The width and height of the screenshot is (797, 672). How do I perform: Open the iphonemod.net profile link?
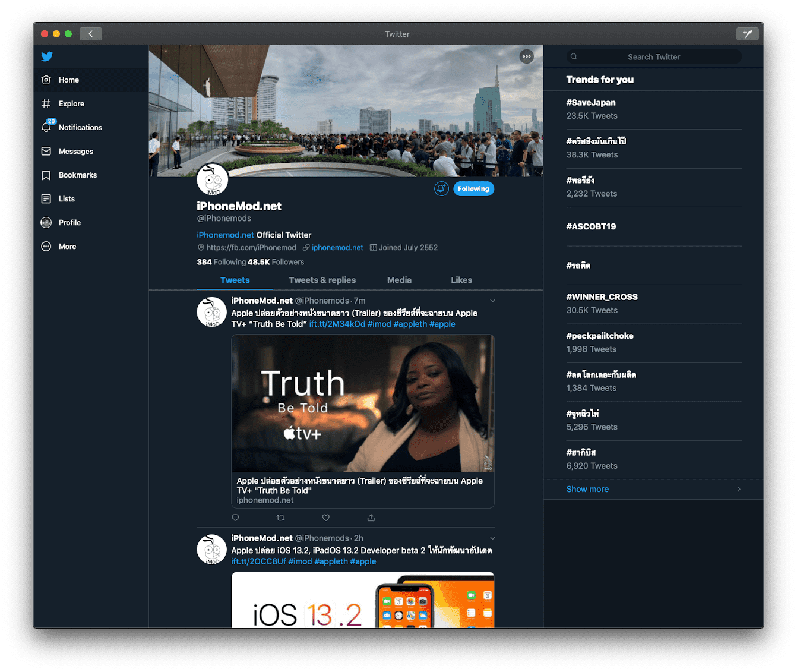point(337,247)
